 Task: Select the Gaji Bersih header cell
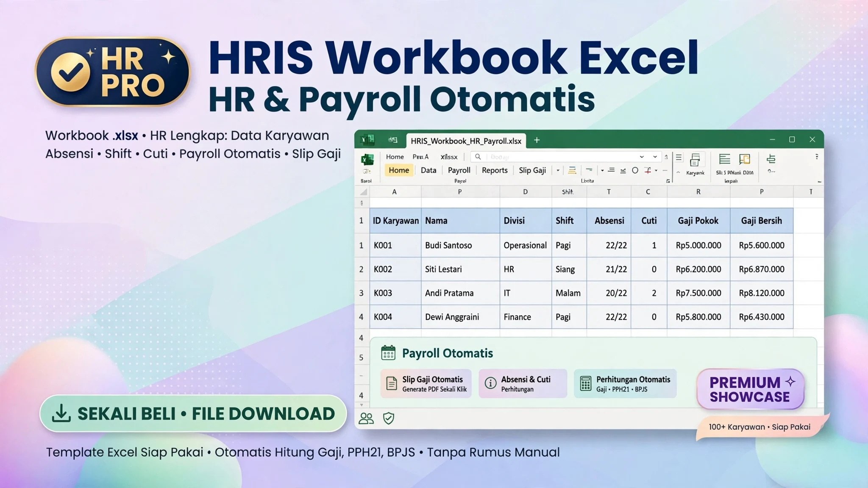(x=762, y=221)
